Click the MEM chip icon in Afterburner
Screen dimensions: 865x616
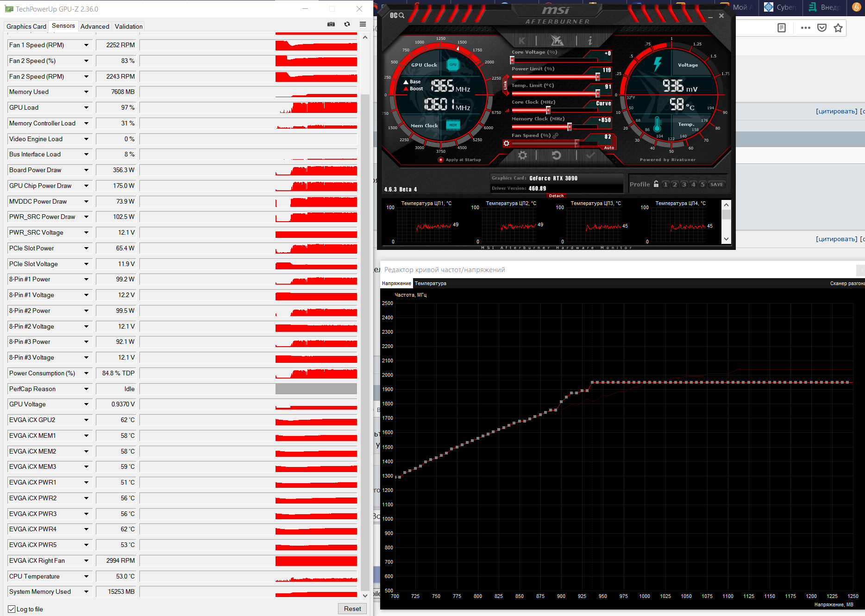(453, 125)
